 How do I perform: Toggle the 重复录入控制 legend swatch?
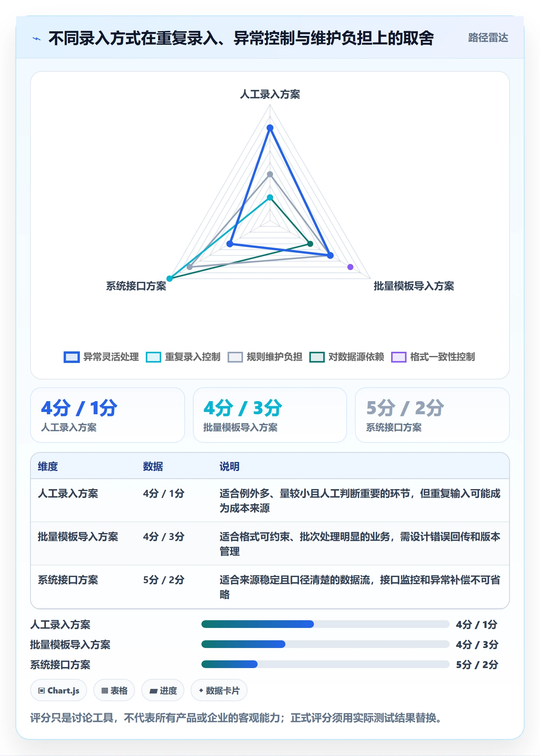click(x=153, y=357)
